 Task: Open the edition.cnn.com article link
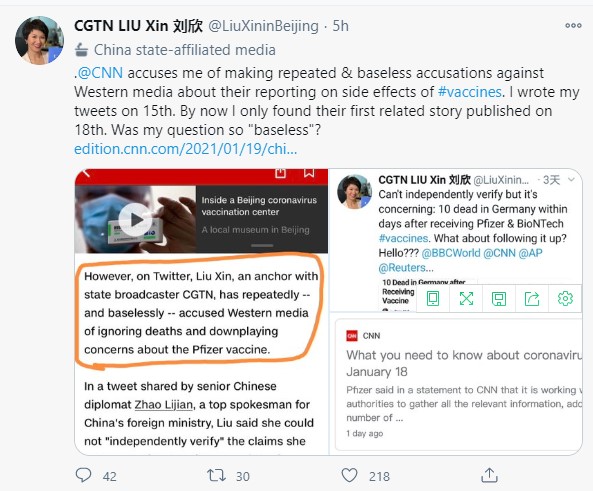(185, 149)
